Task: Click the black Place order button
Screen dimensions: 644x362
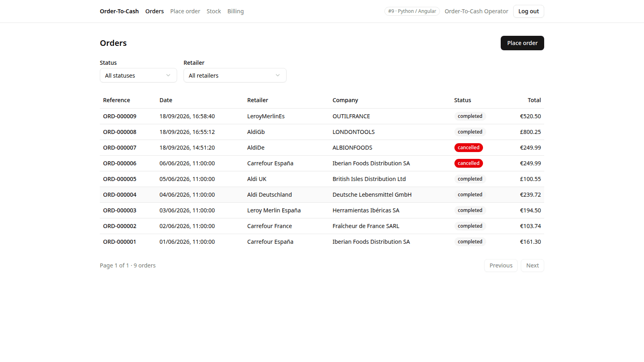Action: click(522, 43)
